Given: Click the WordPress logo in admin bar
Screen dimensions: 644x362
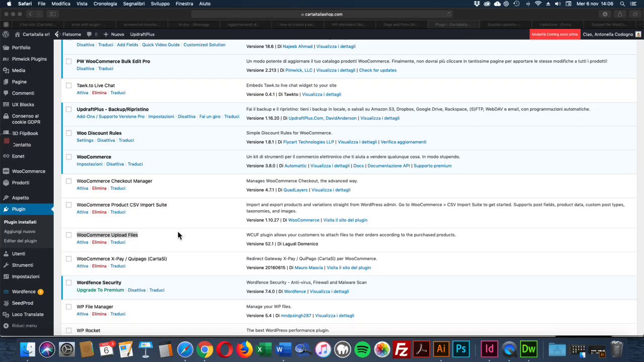Looking at the screenshot, I should 6,34.
